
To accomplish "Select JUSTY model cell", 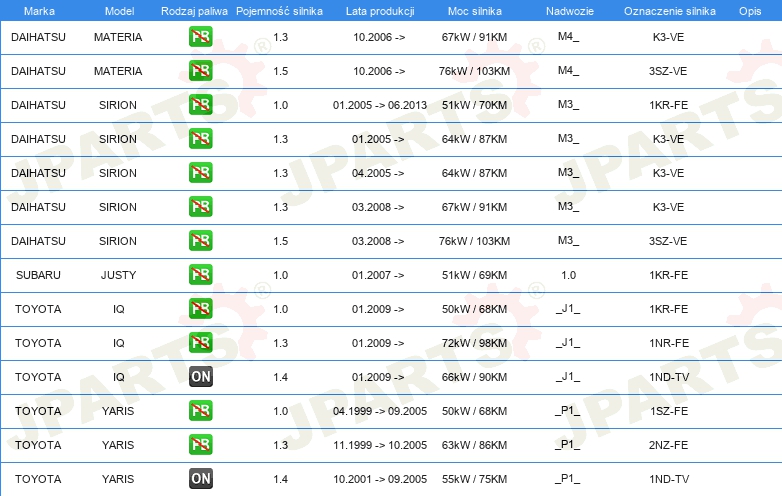I will coord(118,275).
